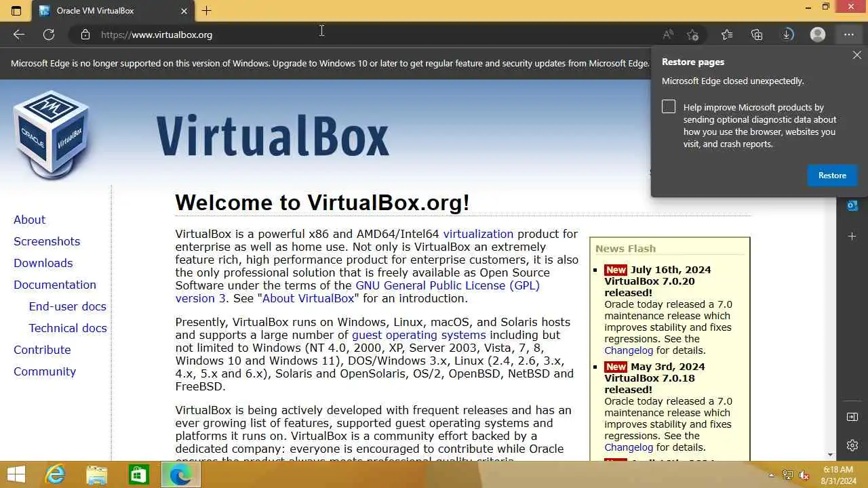The image size is (868, 488).
Task: Enable the diagnostic data checkbox
Action: click(x=669, y=106)
